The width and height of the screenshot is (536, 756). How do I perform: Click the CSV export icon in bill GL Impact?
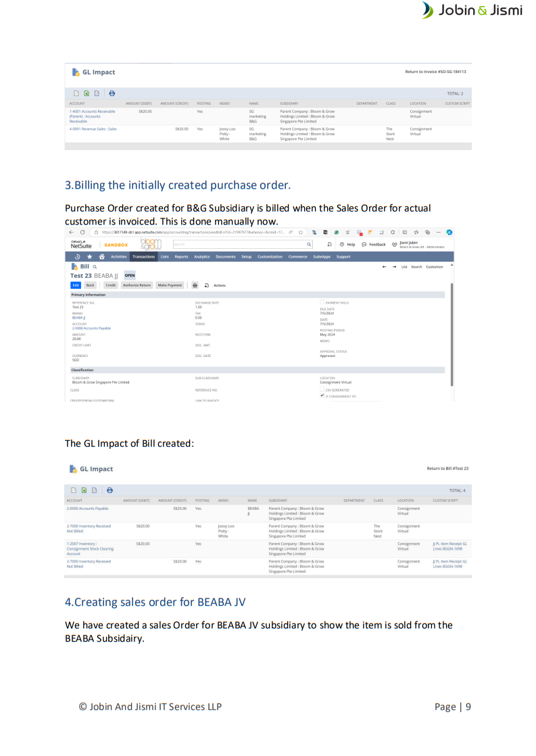[x=74, y=490]
